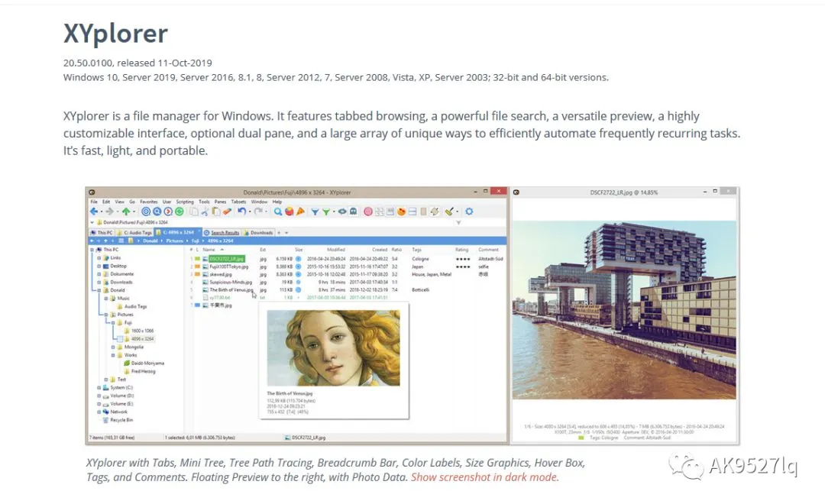Click the blue gear Configuration icon

[469, 212]
